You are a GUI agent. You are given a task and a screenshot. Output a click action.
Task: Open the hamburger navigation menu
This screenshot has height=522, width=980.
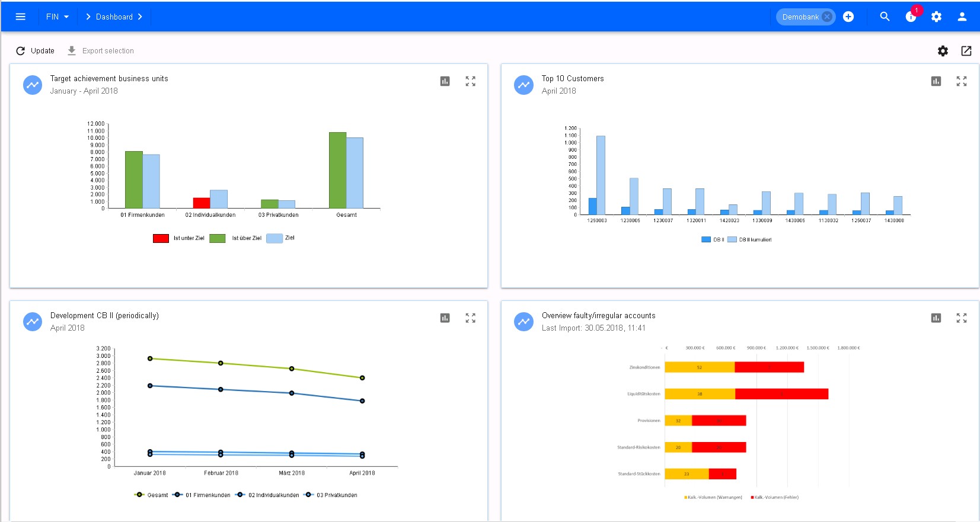coord(20,17)
